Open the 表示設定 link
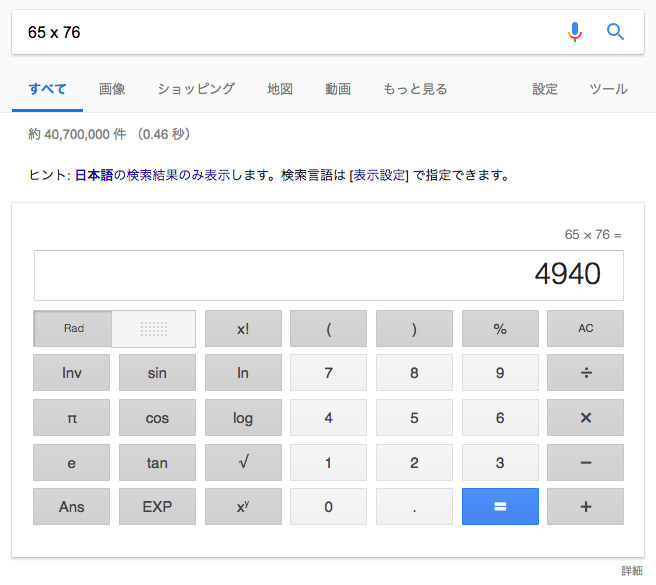Screen dimensions: 656x585 pos(379,175)
